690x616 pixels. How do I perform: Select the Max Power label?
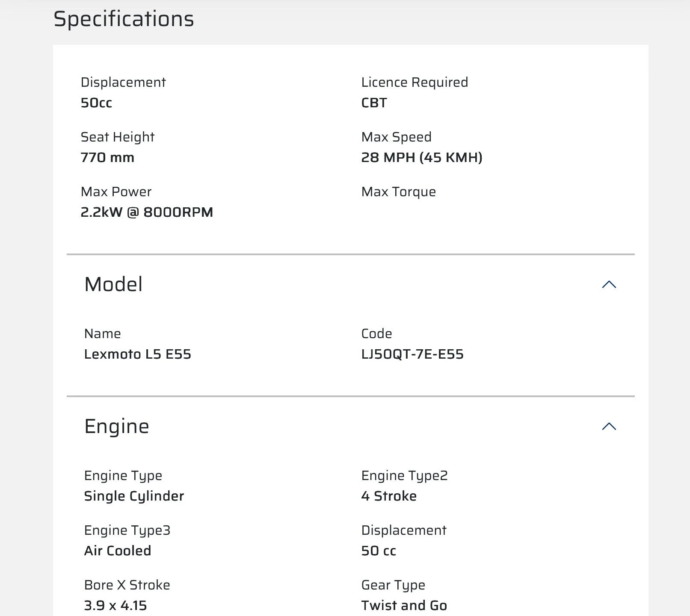pyautogui.click(x=116, y=192)
